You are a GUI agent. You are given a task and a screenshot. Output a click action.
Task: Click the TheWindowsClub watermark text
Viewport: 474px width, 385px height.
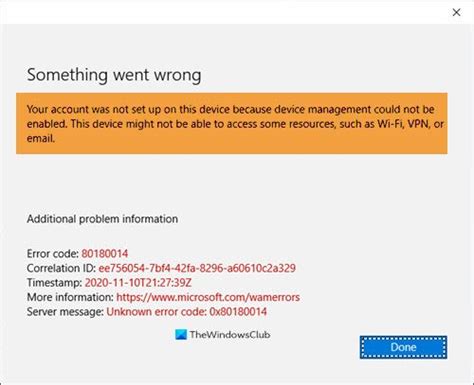(230, 335)
